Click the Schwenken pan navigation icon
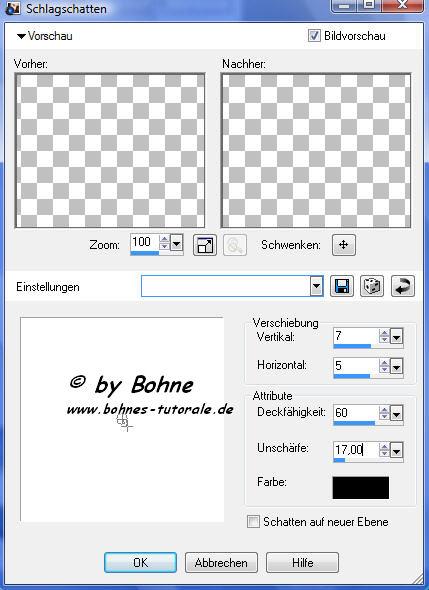 tap(344, 245)
